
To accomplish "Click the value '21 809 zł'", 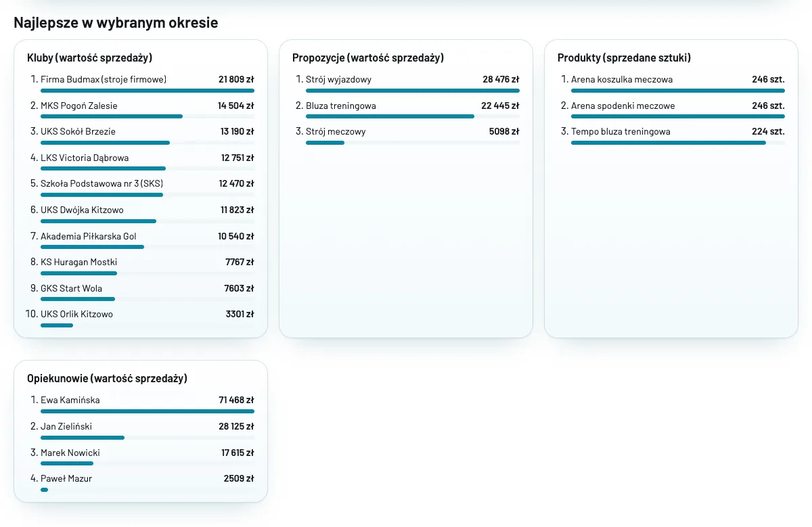I will (x=236, y=80).
